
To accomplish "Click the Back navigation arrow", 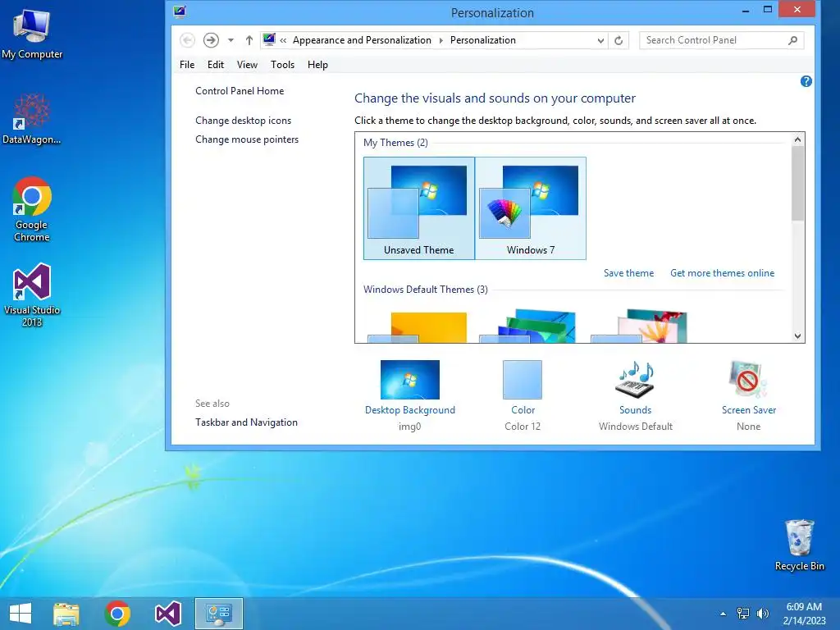I will [187, 40].
